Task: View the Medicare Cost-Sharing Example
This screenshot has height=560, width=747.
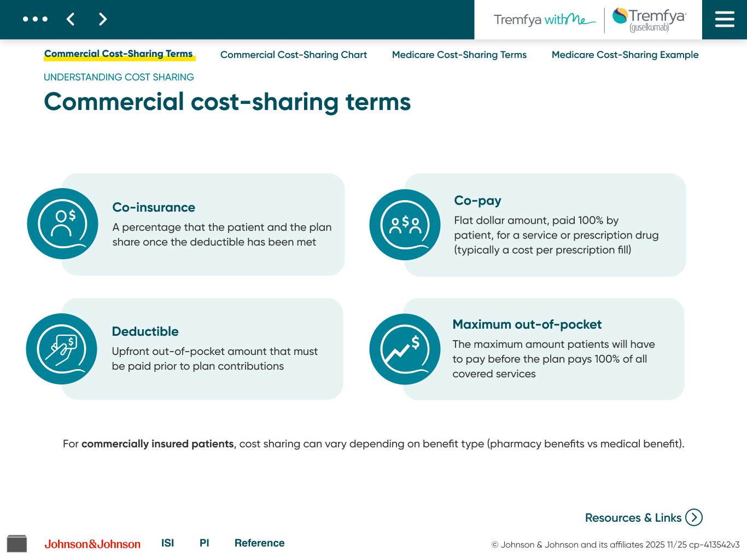Action: click(x=625, y=55)
